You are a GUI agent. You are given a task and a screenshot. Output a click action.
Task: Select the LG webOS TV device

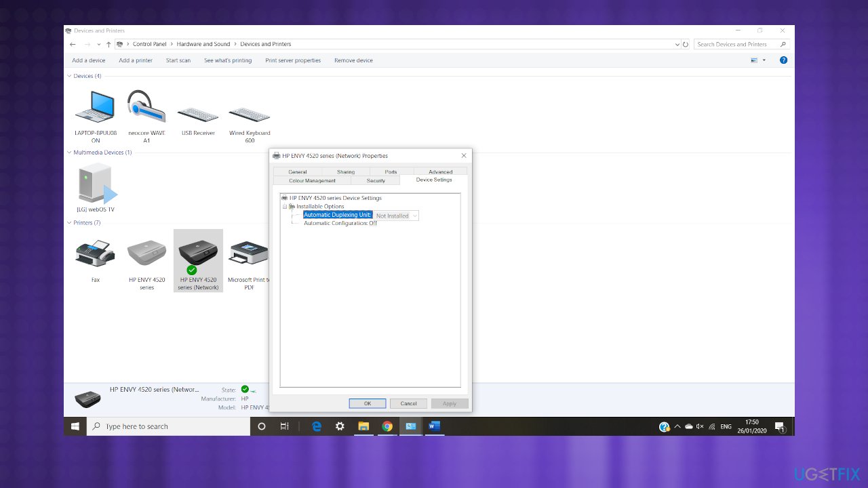(95, 186)
